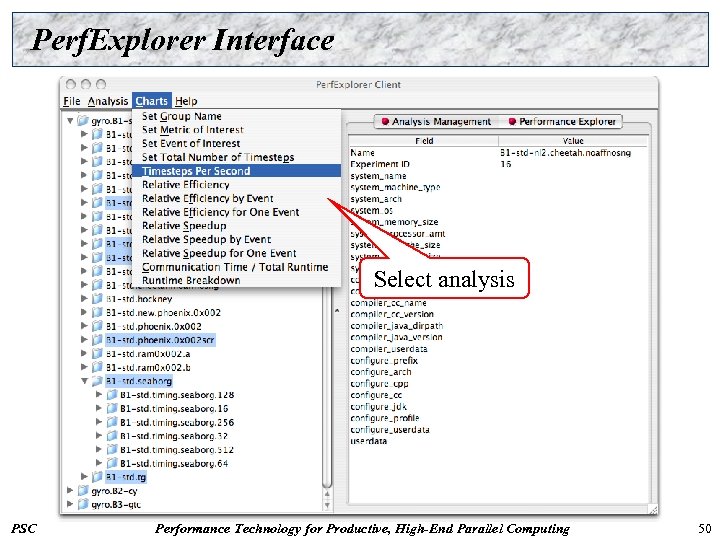
Task: Click folder icon of B1-std.phoenix.0x002scr
Action: point(97,340)
